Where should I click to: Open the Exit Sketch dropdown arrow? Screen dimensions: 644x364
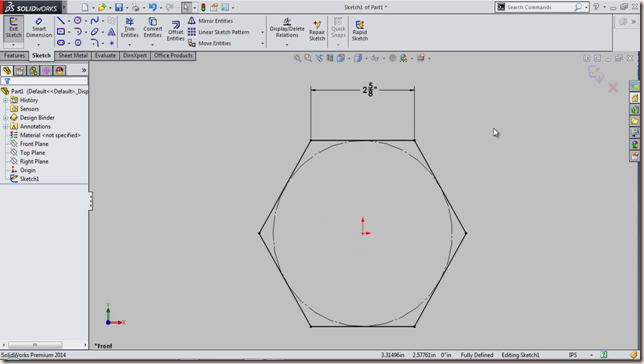[x=14, y=44]
